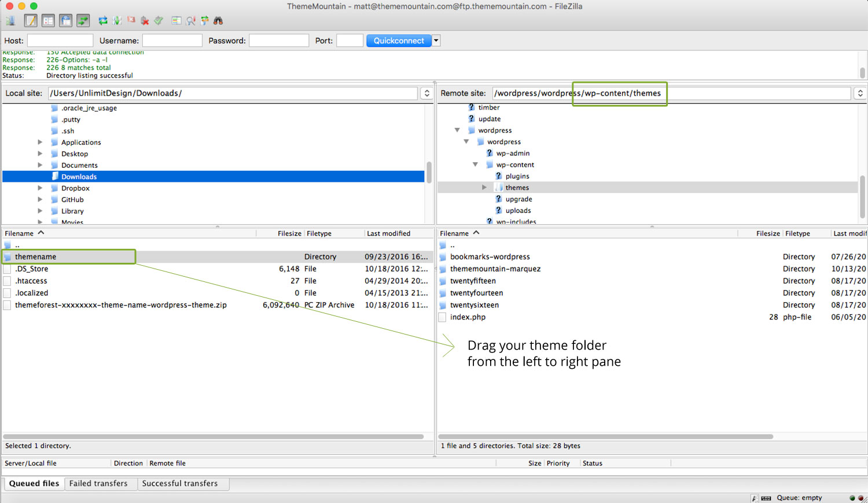Expand the Desktop folder in local tree
Viewport: 868px width, 503px height.
40,154
